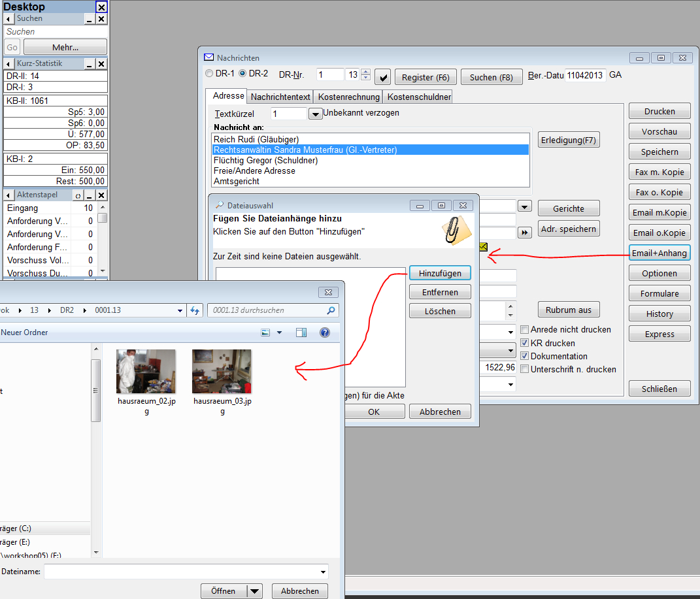
Task: Click the refresh arrows beside the path bar
Action: click(194, 310)
